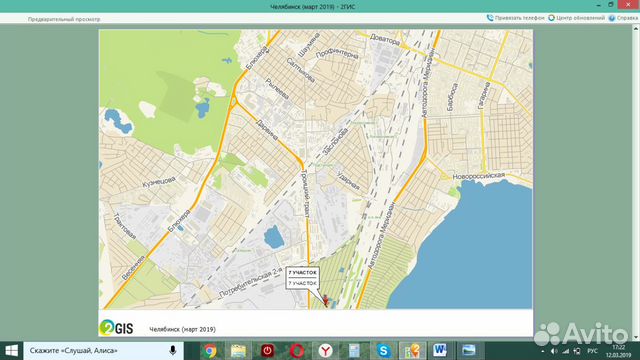Open File Explorer from the taskbar

click(238, 351)
